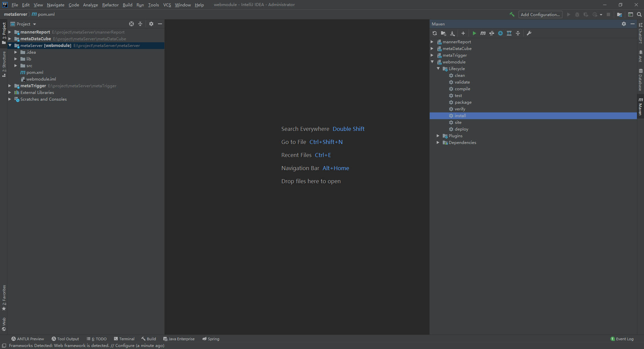
Task: Open run-with-coverage dropdown arrow in toolbar
Action: pyautogui.click(x=601, y=14)
